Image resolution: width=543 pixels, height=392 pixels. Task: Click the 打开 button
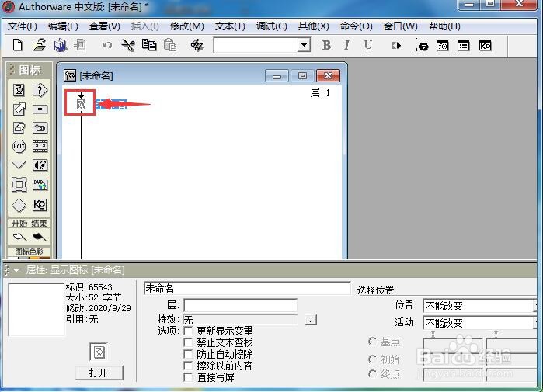pyautogui.click(x=99, y=373)
